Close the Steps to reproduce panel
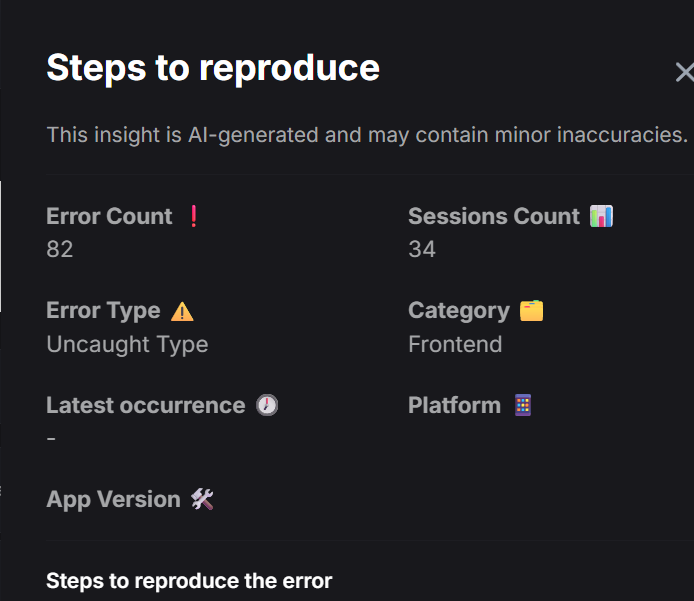The image size is (694, 601). click(x=684, y=72)
